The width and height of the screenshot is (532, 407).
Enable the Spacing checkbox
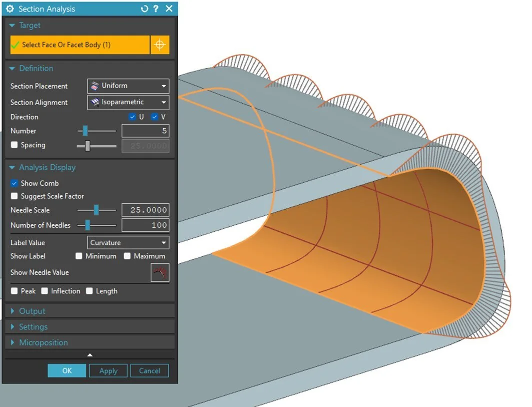(14, 145)
